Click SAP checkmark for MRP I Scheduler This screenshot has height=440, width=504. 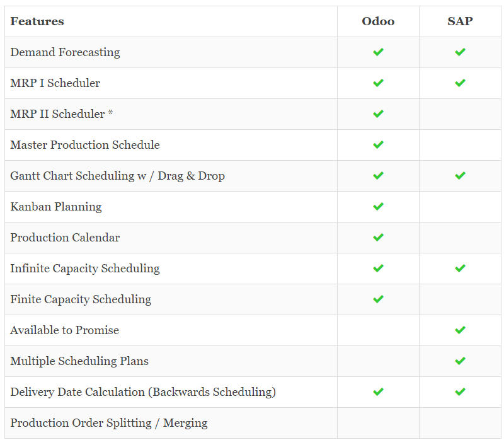[460, 83]
